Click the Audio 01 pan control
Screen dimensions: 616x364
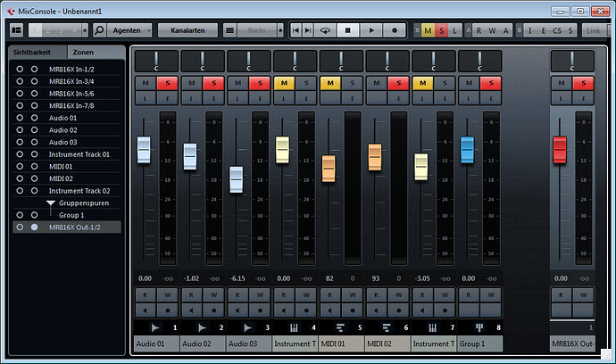pos(156,61)
